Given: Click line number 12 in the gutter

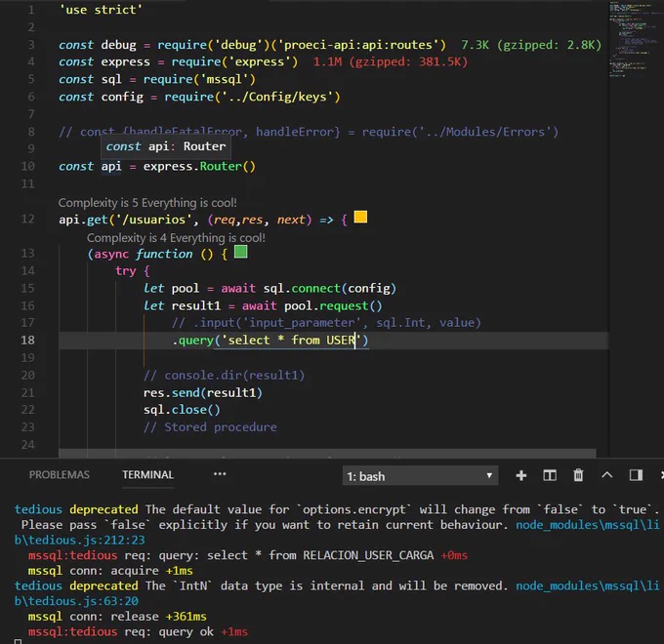Looking at the screenshot, I should (x=27, y=220).
